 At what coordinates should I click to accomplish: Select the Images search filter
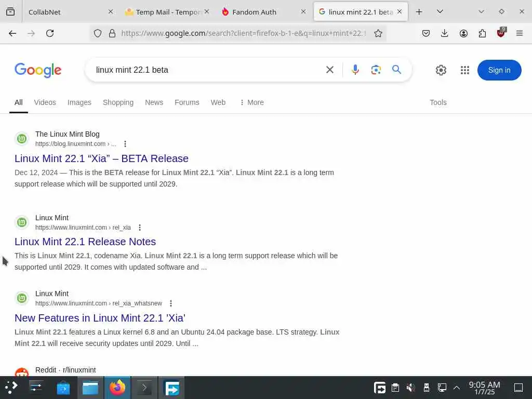point(79,102)
